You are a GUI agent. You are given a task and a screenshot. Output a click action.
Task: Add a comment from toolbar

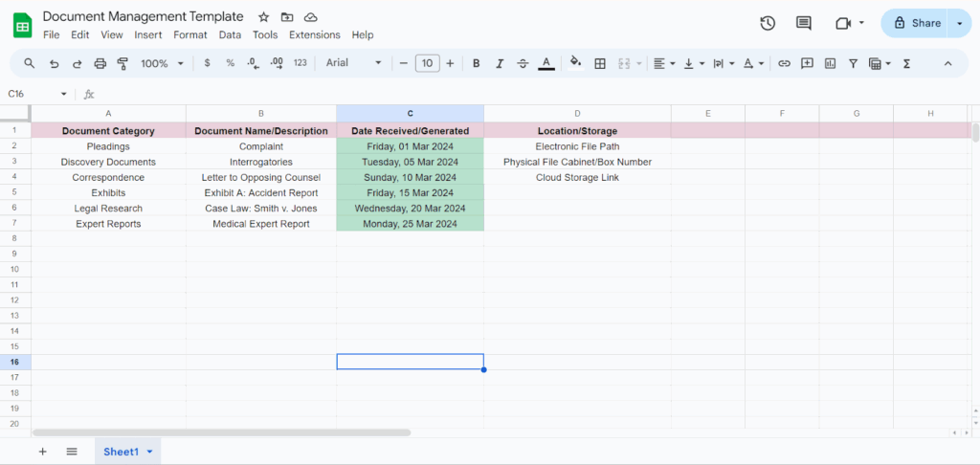(807, 63)
